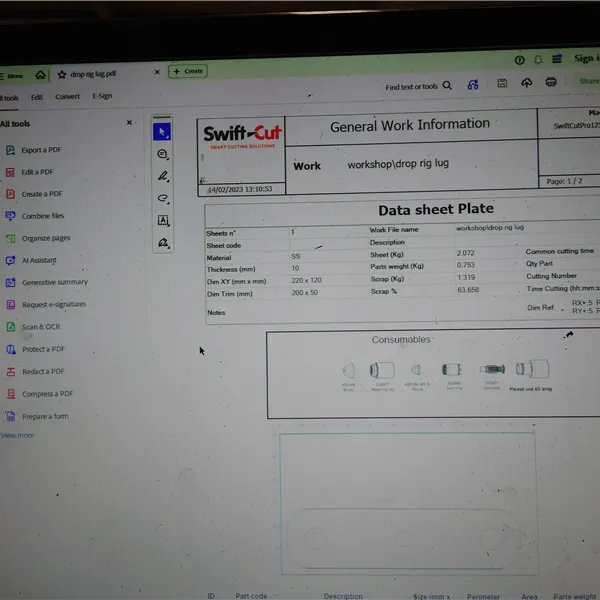Click the Scrap % value '63.658'

coord(468,290)
